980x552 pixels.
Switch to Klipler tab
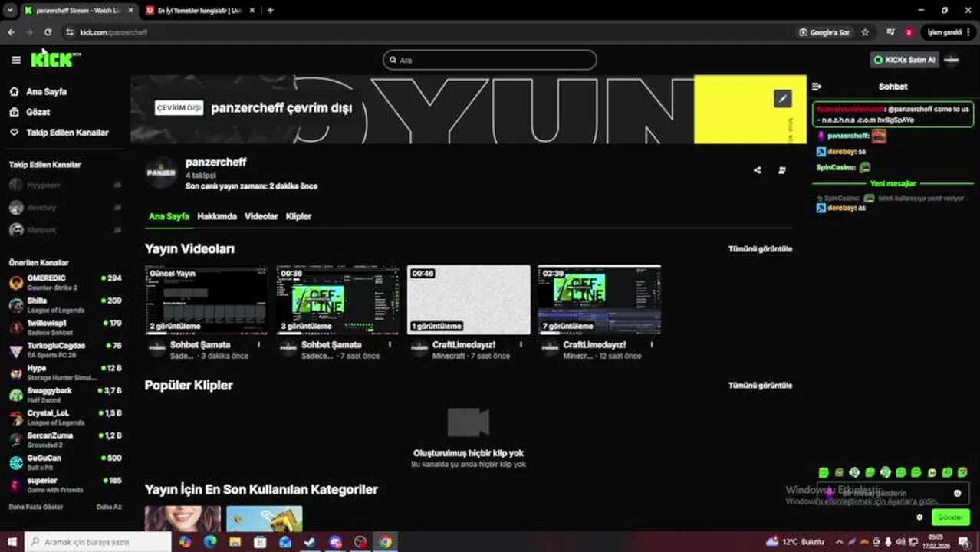coord(298,216)
